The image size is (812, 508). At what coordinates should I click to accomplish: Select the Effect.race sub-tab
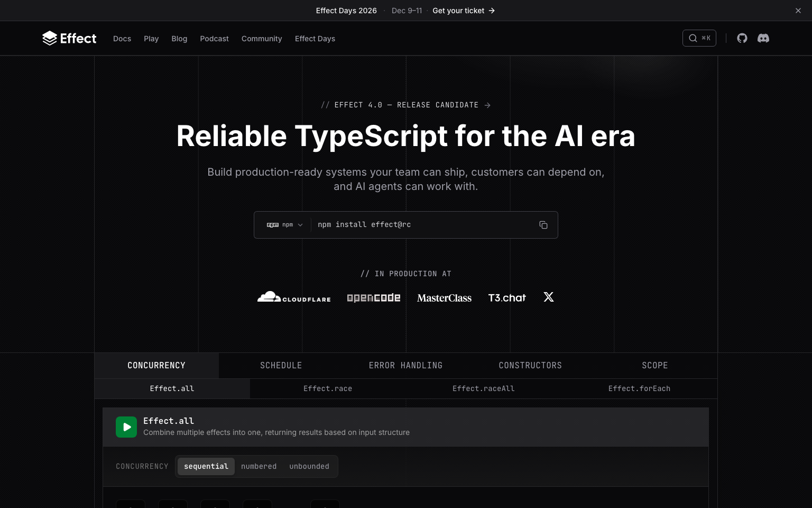(x=328, y=388)
